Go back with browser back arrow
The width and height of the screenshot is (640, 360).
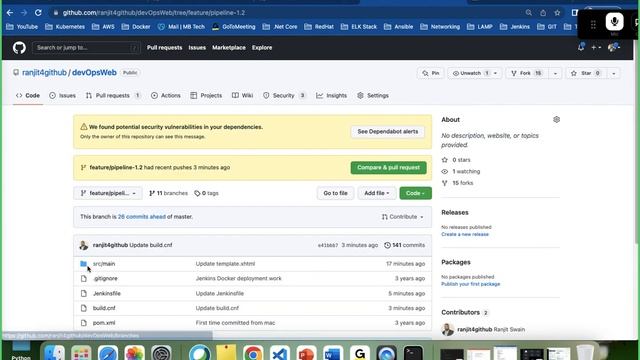point(10,13)
